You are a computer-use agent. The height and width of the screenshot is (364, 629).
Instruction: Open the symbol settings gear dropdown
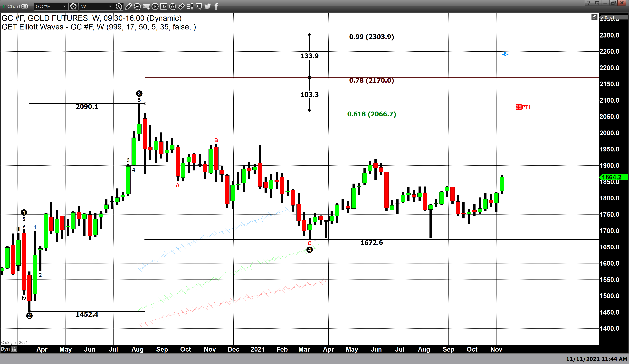pyautogui.click(x=73, y=7)
